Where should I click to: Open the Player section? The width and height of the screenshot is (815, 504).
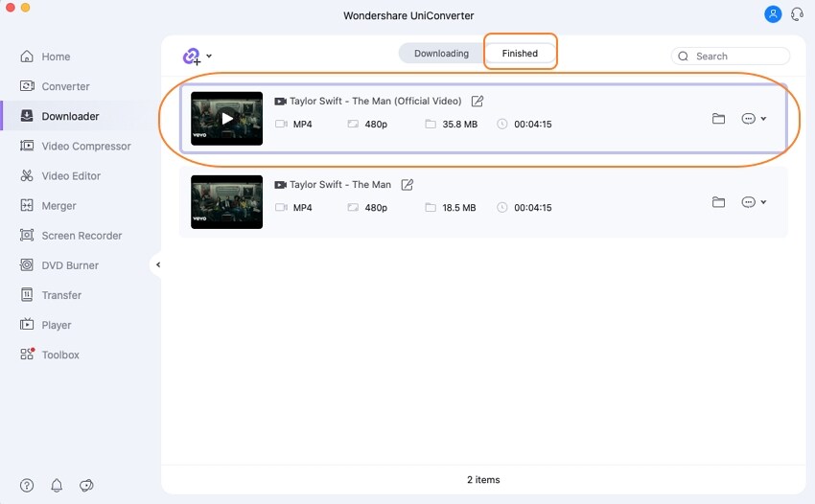click(x=45, y=325)
